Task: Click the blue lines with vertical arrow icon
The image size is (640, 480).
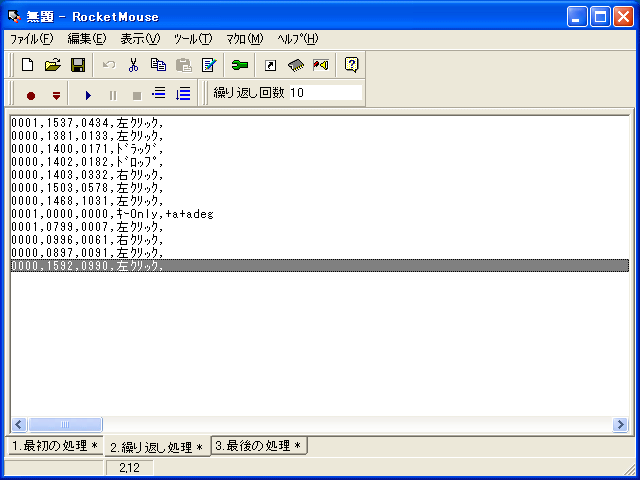Action: (x=183, y=94)
